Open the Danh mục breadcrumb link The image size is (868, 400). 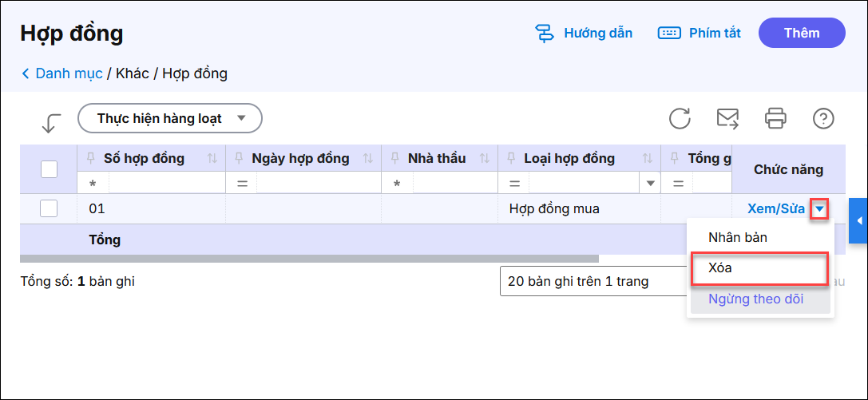(x=69, y=73)
